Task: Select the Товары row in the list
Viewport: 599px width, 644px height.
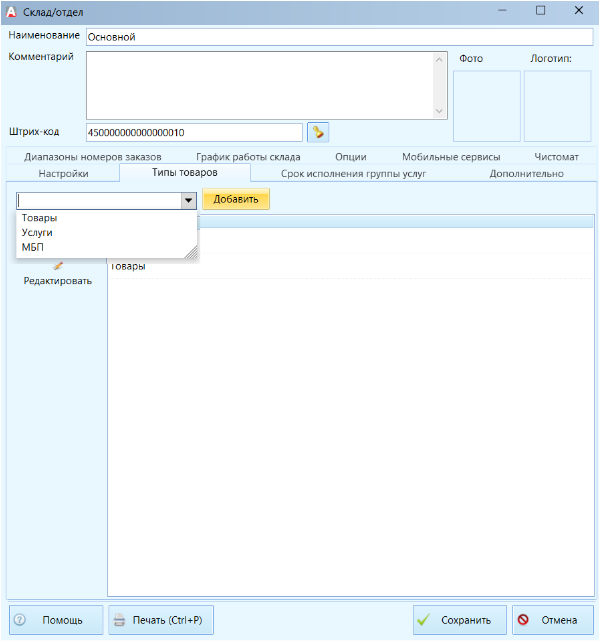Action: [350, 266]
